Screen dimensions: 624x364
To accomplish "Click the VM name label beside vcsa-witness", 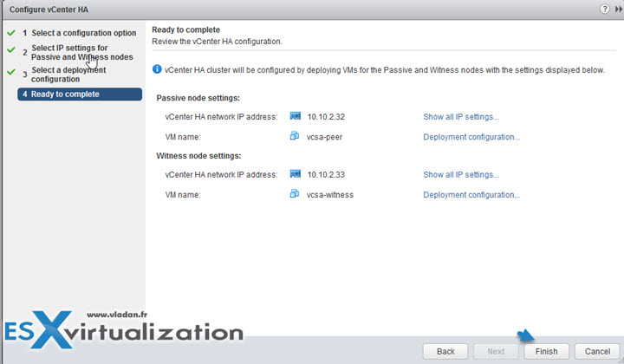I will click(x=183, y=195).
